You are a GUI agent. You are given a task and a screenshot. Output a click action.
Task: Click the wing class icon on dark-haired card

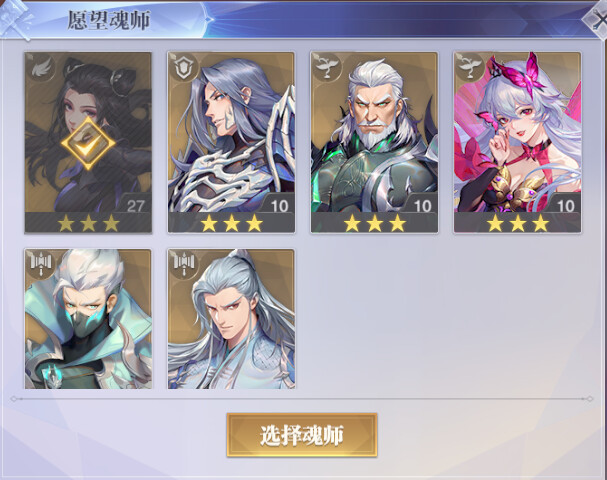(40, 68)
